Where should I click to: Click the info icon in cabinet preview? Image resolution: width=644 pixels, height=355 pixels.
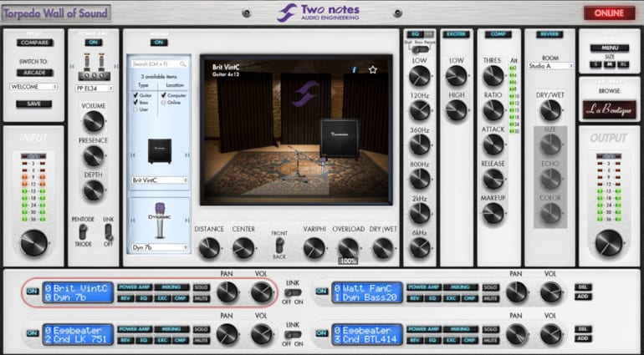tap(355, 69)
